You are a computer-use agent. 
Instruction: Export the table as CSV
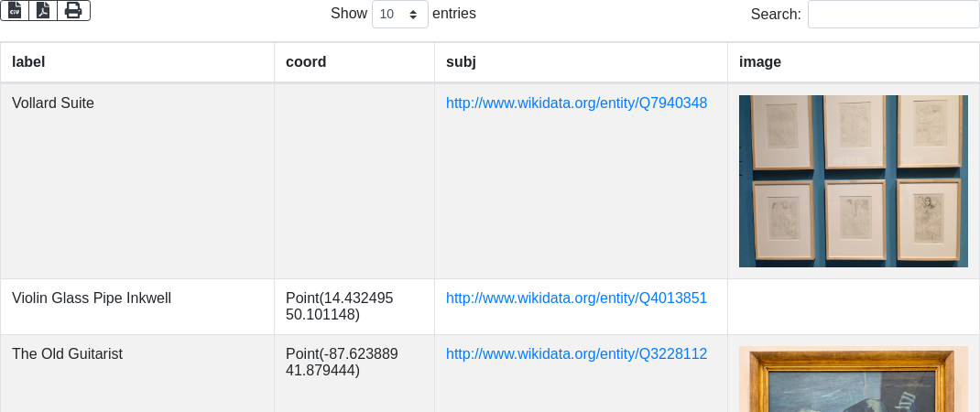(x=15, y=10)
